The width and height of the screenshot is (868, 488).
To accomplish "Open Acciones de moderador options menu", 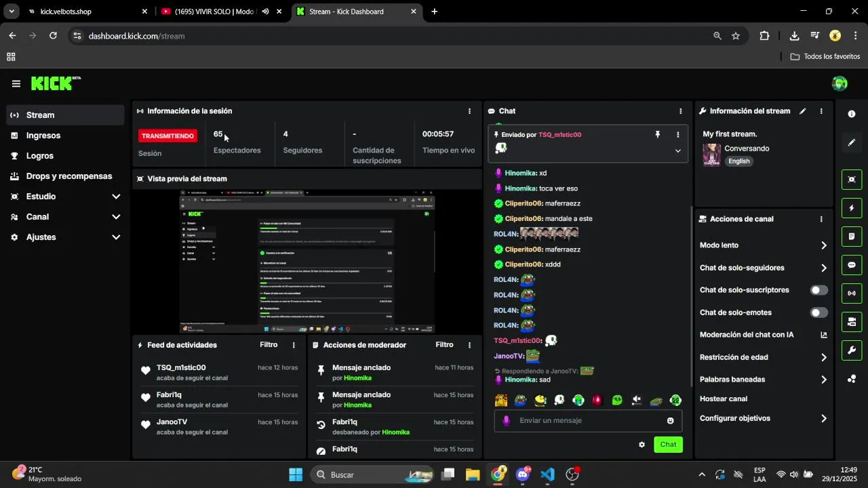I will point(469,345).
